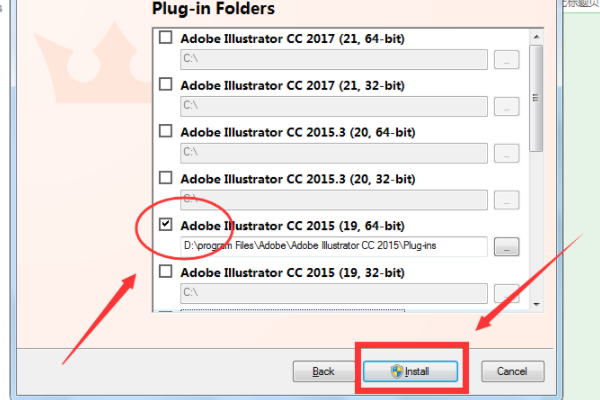Go Back to previous installer page
The height and width of the screenshot is (400, 600).
pyautogui.click(x=324, y=371)
